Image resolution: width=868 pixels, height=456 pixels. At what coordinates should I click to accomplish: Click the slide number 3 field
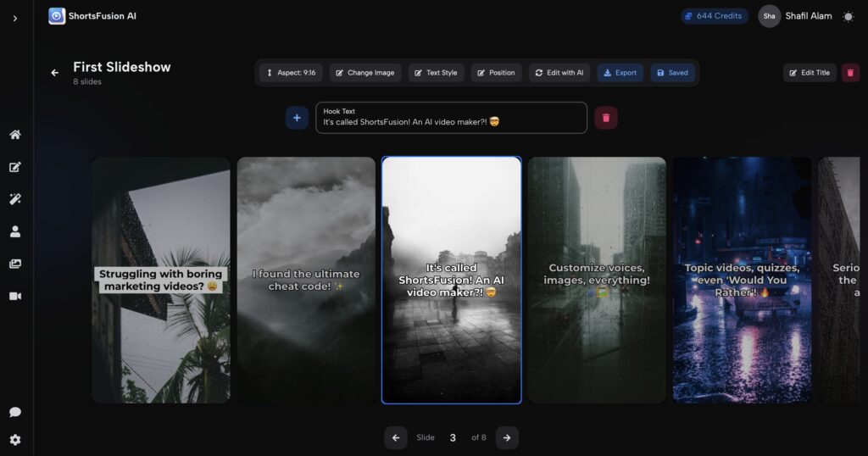pos(453,437)
